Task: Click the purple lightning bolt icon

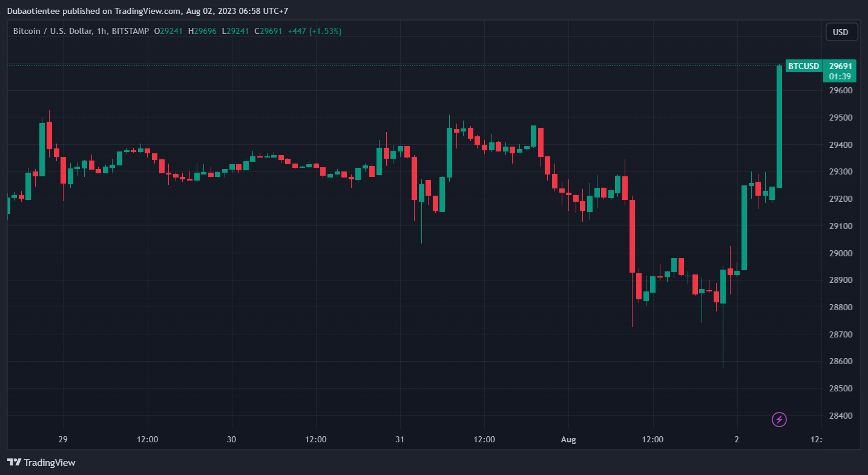Action: tap(779, 419)
